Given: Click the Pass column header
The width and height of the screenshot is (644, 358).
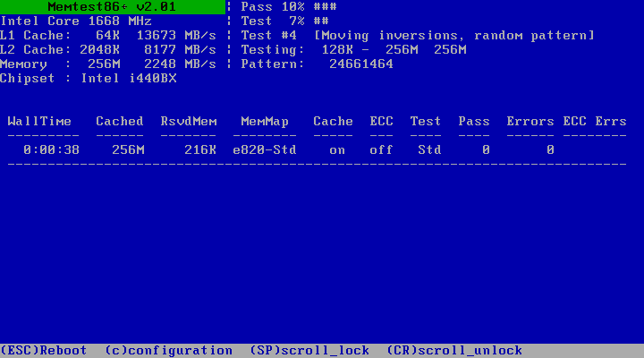Looking at the screenshot, I should point(474,121).
